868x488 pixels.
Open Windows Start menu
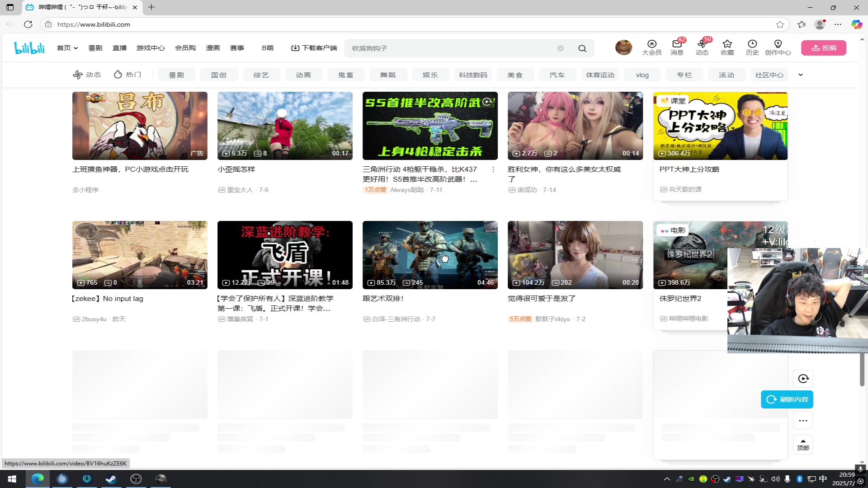[12, 479]
